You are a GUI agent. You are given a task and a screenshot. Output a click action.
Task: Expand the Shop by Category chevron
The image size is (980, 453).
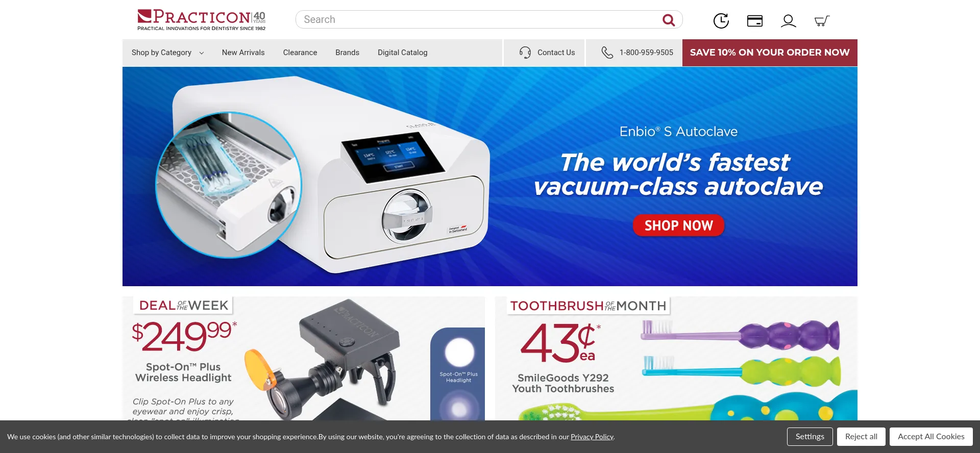pos(202,53)
